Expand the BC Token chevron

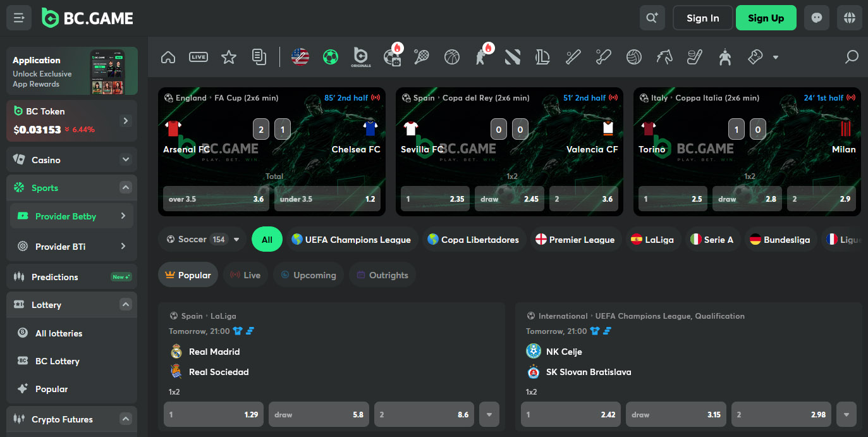pos(126,121)
